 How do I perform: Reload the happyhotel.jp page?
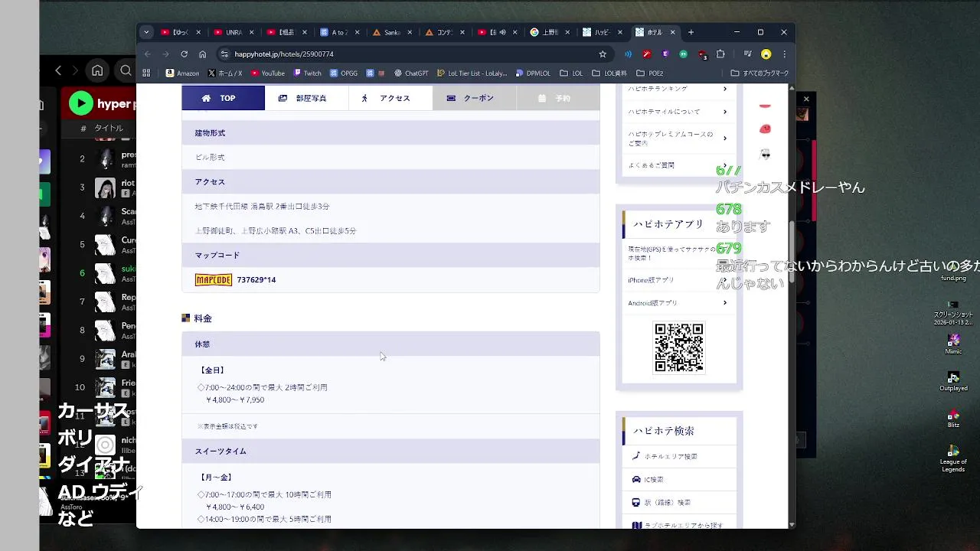tap(184, 54)
